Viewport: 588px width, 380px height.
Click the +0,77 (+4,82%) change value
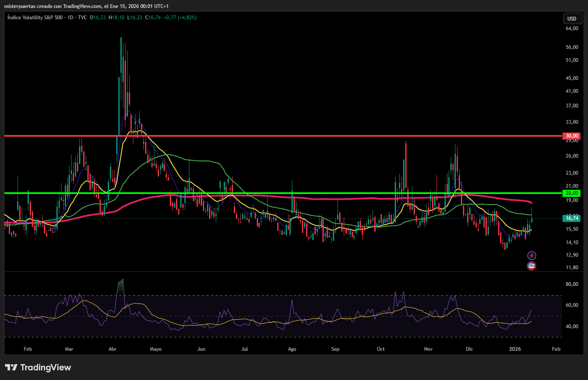(x=180, y=18)
